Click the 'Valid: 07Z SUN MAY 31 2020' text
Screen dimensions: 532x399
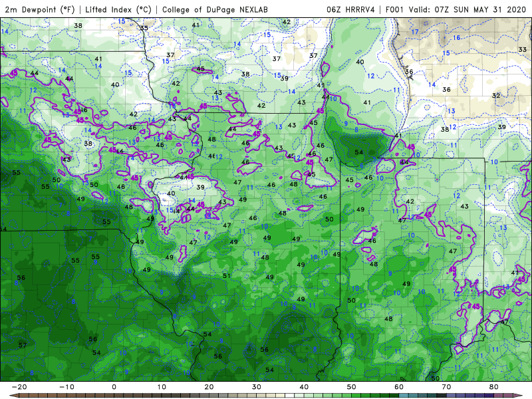[467, 9]
